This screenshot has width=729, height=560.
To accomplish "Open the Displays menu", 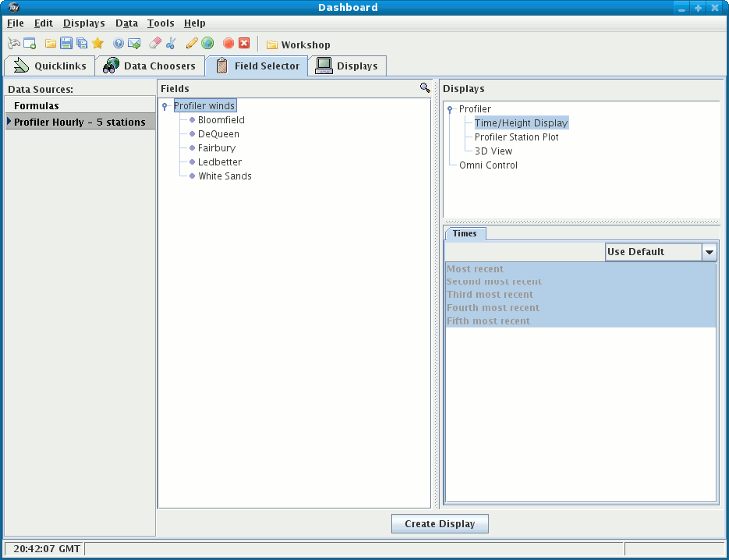I will pos(83,23).
